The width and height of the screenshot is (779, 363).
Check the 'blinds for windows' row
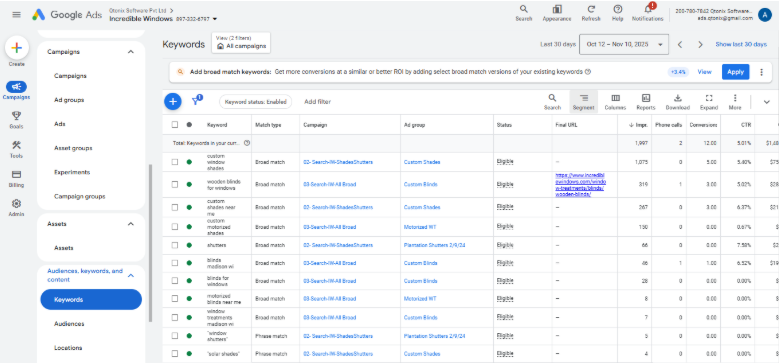point(174,281)
